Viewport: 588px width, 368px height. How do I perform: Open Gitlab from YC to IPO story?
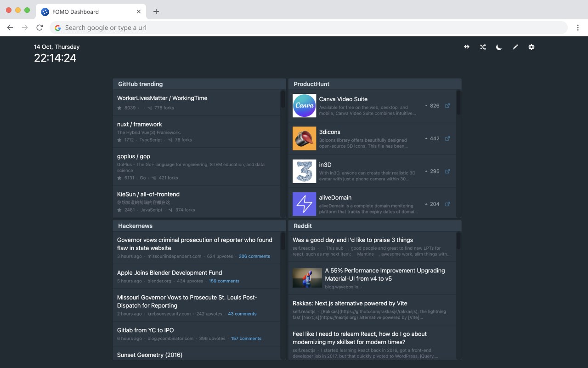145,330
